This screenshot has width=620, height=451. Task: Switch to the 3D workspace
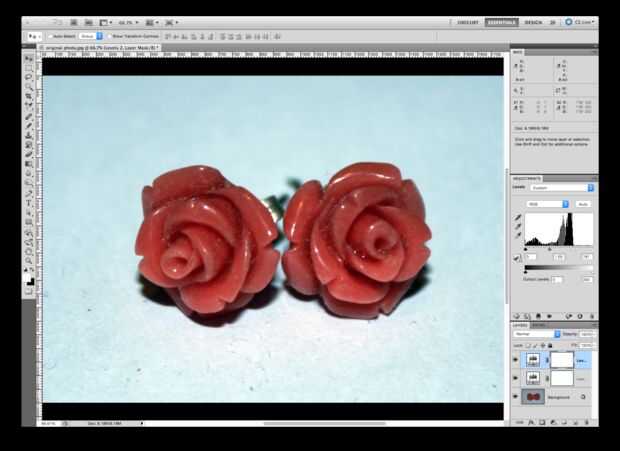(552, 23)
